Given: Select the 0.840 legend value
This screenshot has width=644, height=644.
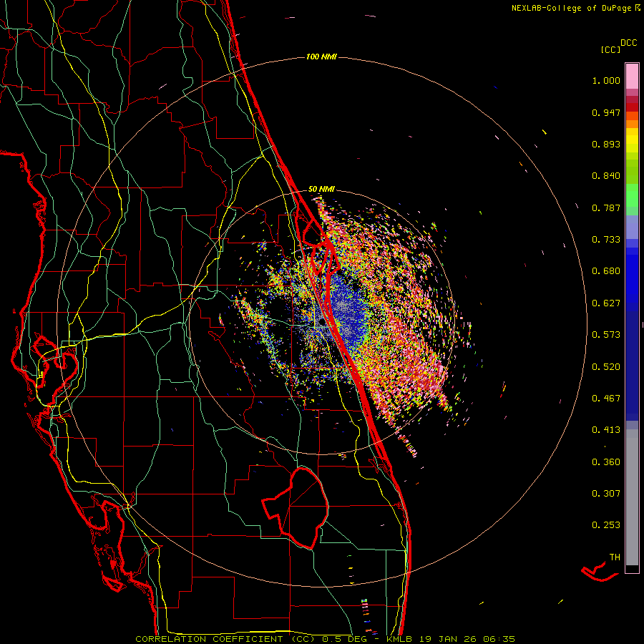Looking at the screenshot, I should tap(606, 176).
